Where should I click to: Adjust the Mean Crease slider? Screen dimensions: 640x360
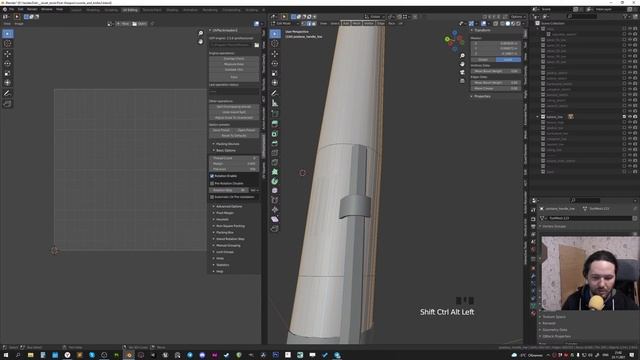496,88
